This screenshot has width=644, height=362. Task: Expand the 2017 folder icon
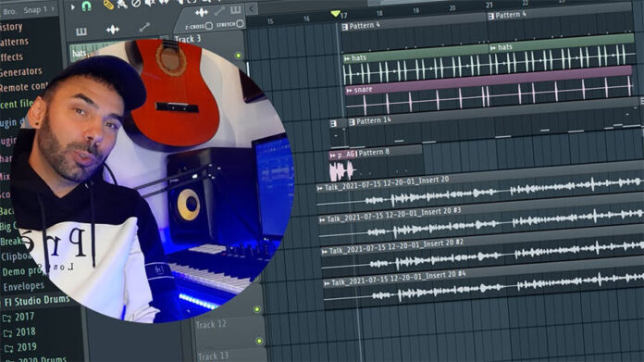tap(7, 318)
